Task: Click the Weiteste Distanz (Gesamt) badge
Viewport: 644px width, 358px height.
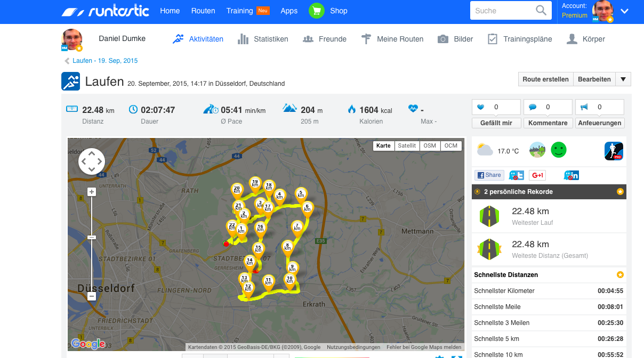Action: click(488, 249)
